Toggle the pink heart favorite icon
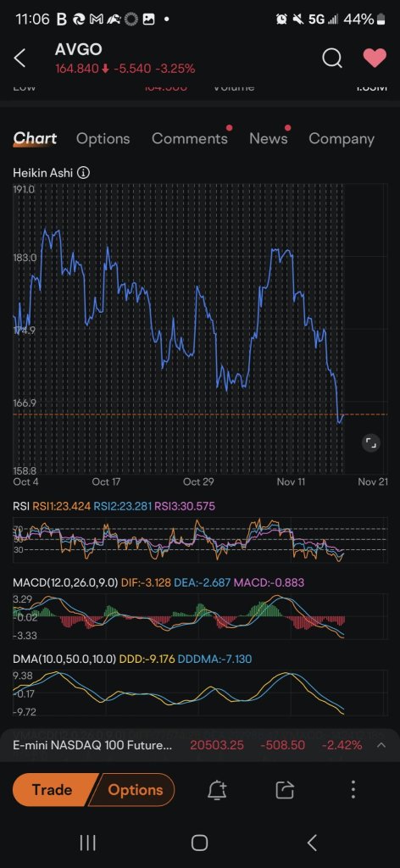The image size is (400, 868). pos(375,58)
